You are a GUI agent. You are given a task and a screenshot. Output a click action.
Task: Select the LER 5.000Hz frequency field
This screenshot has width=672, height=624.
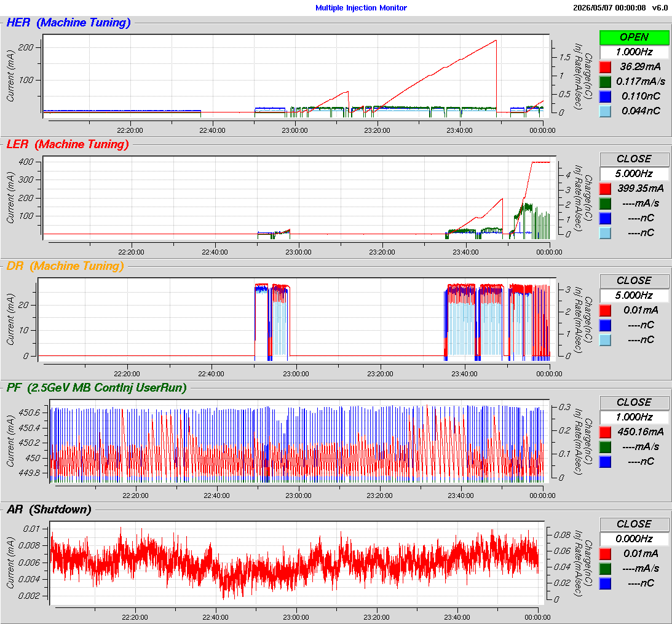tap(634, 174)
